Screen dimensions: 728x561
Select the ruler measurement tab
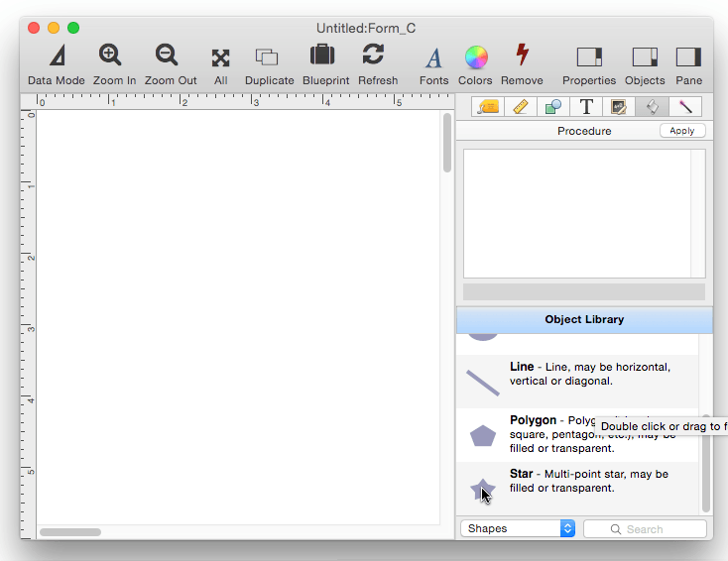[x=521, y=107]
